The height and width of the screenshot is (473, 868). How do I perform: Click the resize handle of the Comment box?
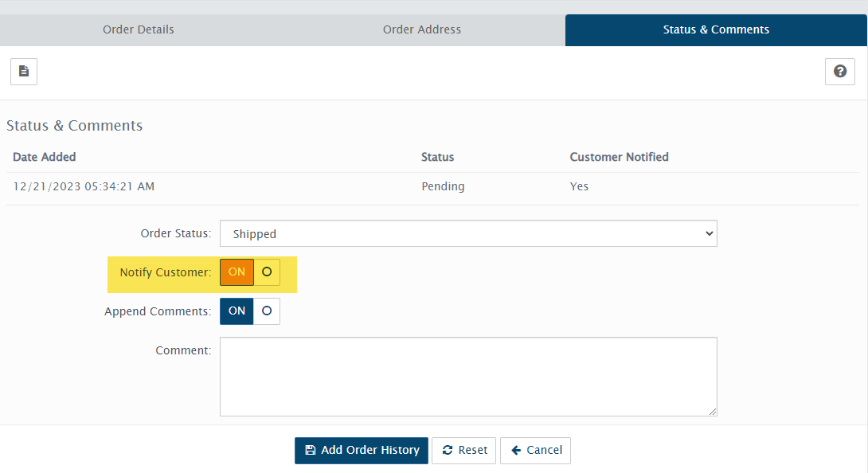pyautogui.click(x=713, y=412)
